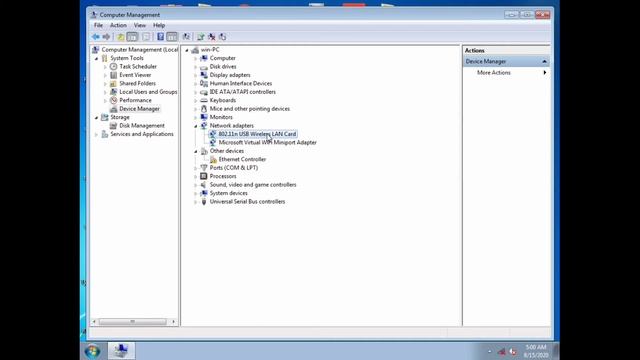Viewport: 640px width, 360px height.
Task: Click the Back arrow in the toolbar
Action: click(x=96, y=37)
